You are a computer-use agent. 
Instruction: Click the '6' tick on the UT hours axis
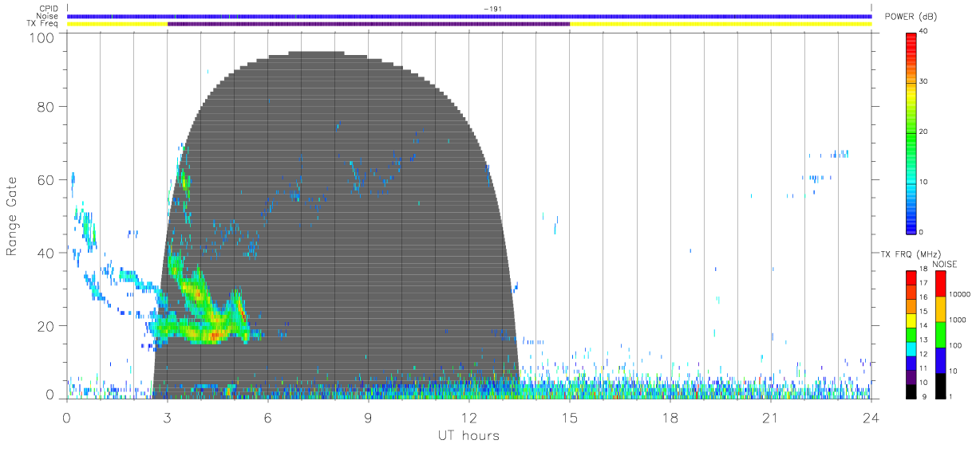point(268,417)
